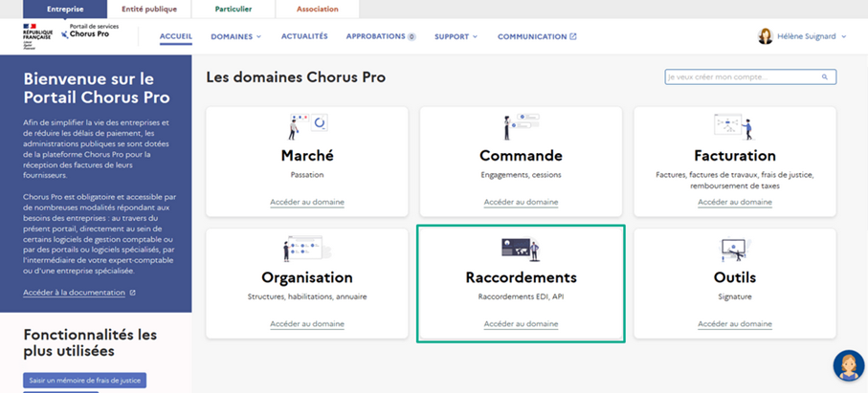Click external-link icon beside Communication

[x=573, y=36]
